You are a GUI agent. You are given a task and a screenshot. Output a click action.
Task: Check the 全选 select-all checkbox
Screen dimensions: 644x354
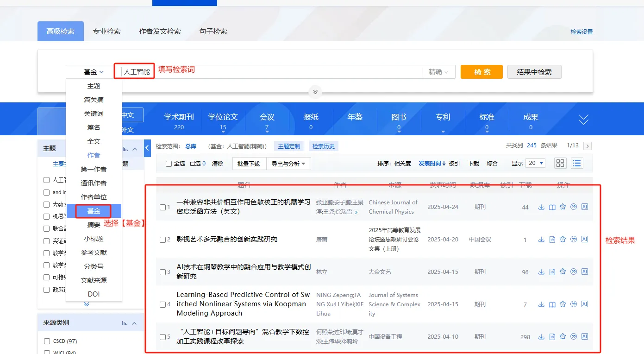pos(169,164)
